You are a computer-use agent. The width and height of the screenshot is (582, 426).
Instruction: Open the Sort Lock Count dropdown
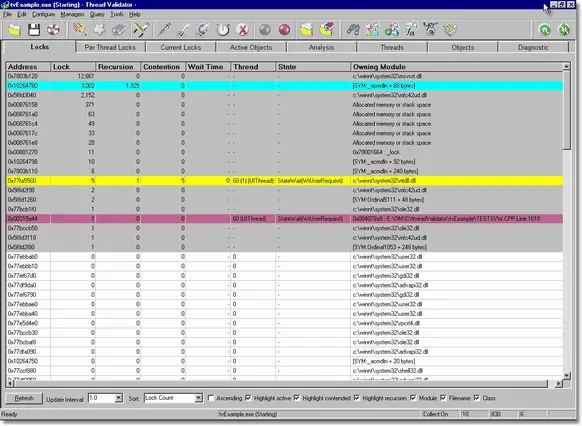(x=199, y=398)
